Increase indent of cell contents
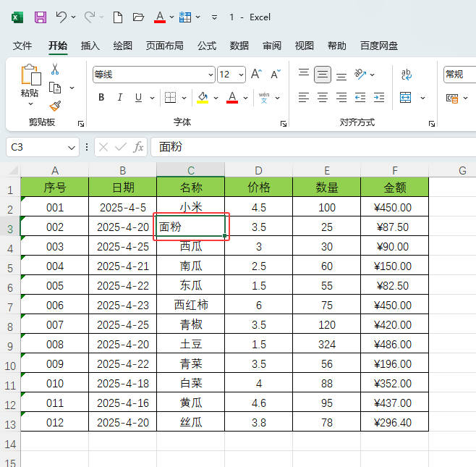This screenshot has height=467, width=476. [379, 98]
